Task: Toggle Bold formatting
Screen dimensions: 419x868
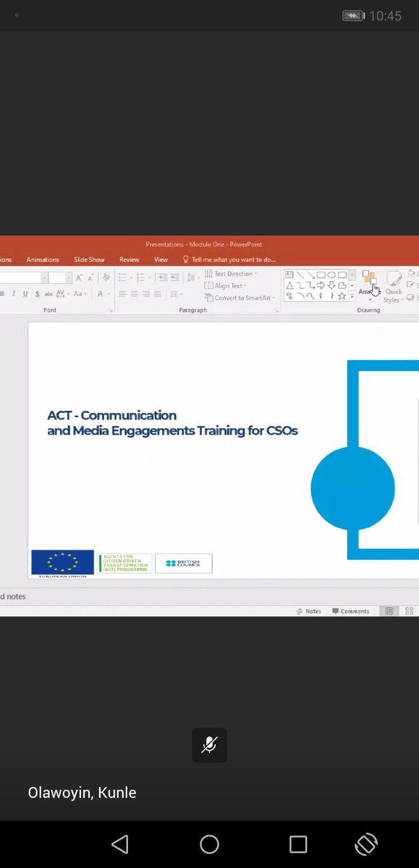Action: click(3, 294)
